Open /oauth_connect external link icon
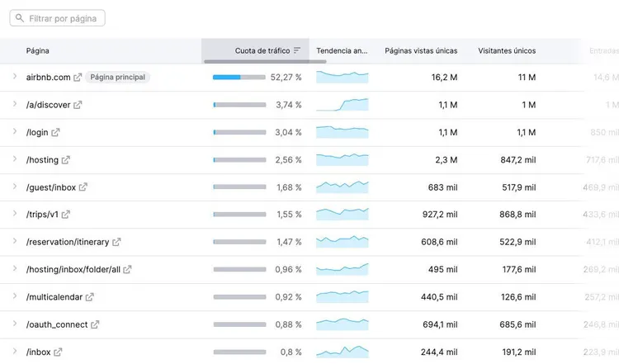The width and height of the screenshot is (619, 364). pyautogui.click(x=95, y=324)
